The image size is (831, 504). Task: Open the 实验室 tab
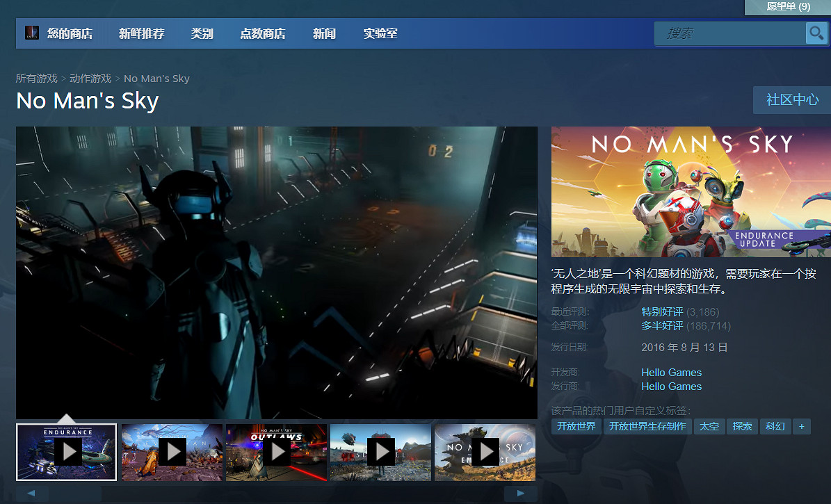[380, 33]
